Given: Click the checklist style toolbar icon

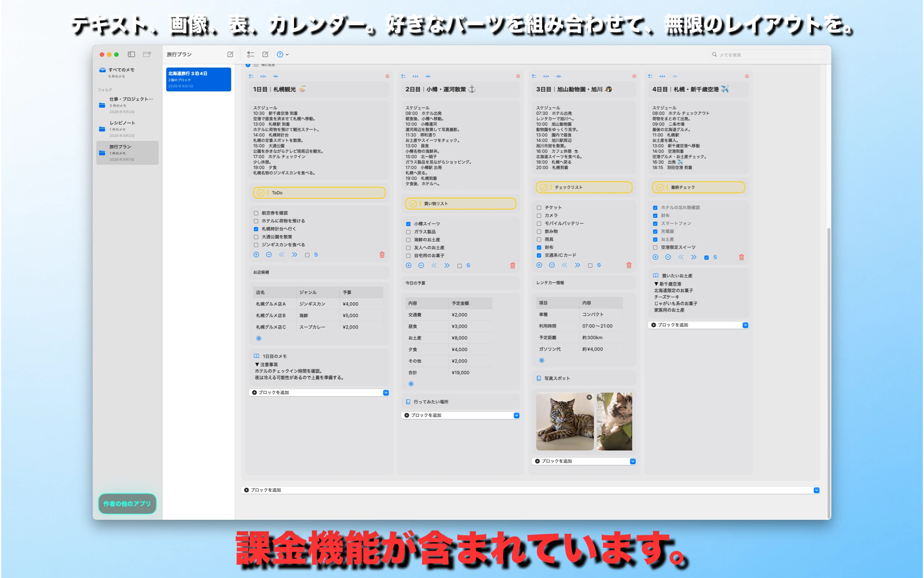Looking at the screenshot, I should click(x=250, y=54).
